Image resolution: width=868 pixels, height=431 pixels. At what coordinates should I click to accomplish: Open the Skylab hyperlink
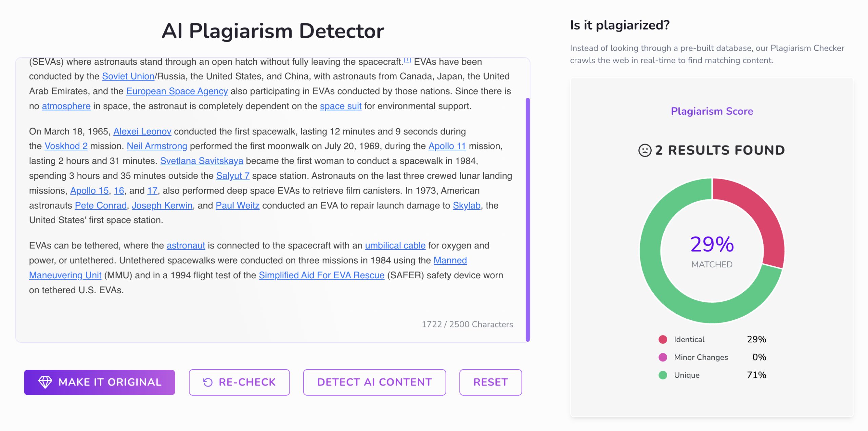pyautogui.click(x=467, y=205)
